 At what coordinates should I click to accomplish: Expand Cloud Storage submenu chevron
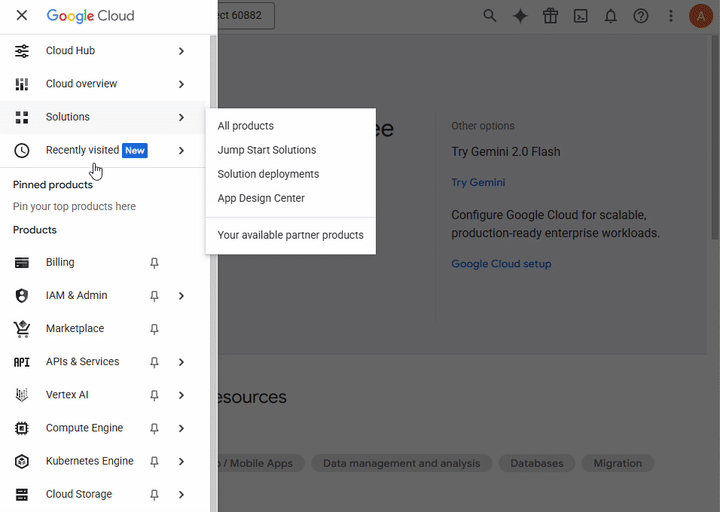pos(181,495)
